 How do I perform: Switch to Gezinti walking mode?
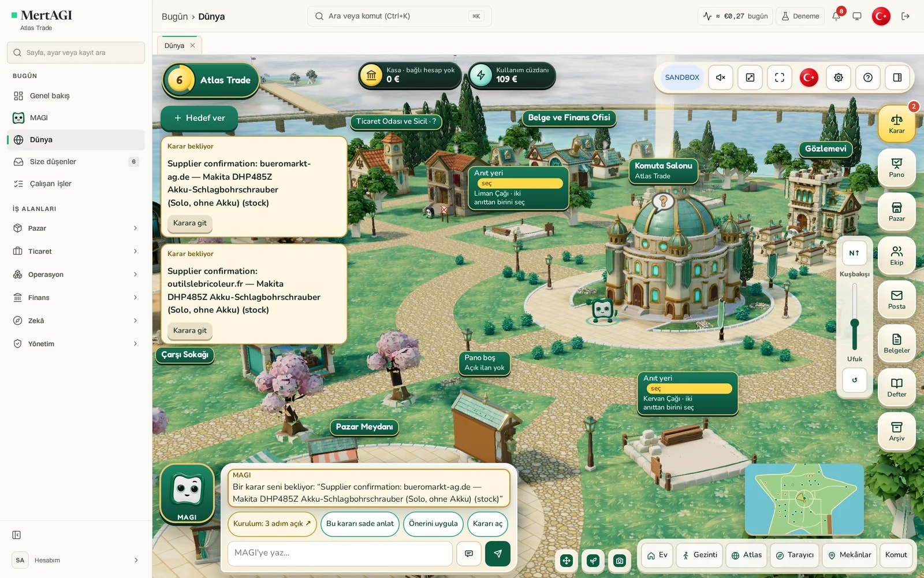pyautogui.click(x=699, y=555)
